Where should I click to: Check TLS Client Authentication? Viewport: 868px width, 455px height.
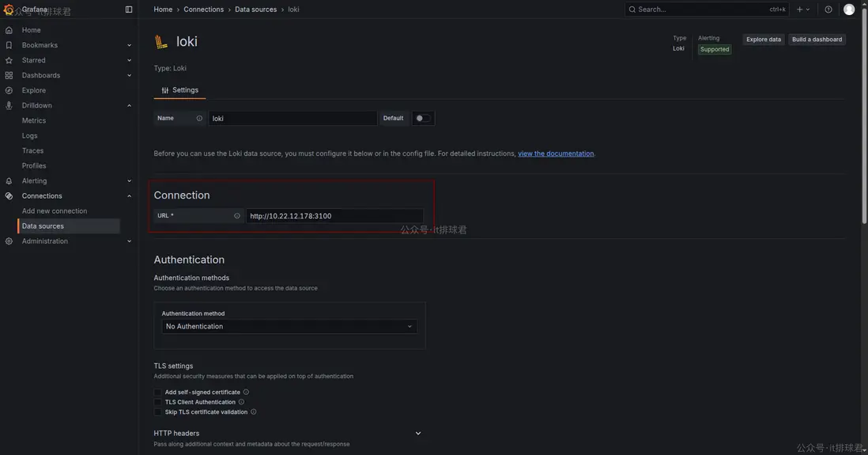coord(158,402)
